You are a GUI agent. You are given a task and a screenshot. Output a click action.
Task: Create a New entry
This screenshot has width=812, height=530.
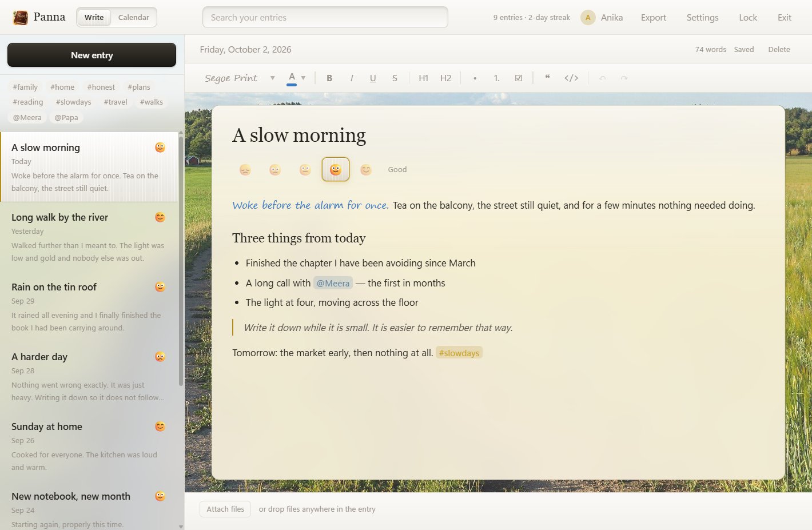pos(92,55)
